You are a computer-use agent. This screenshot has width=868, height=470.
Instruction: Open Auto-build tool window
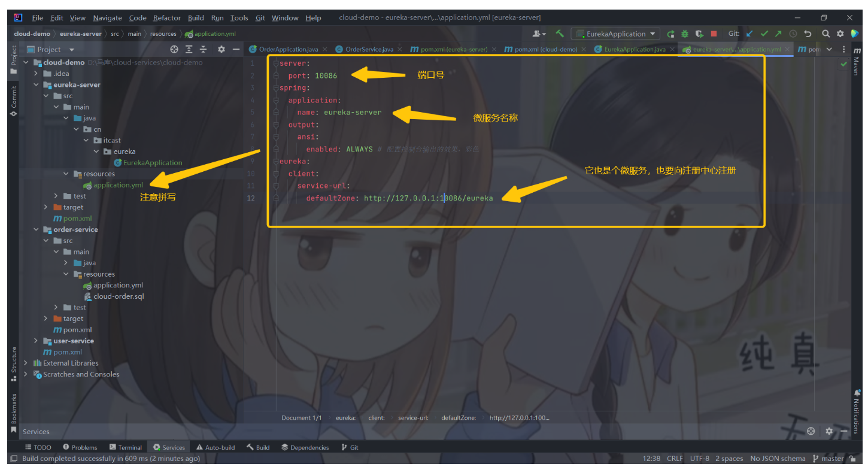tap(216, 447)
